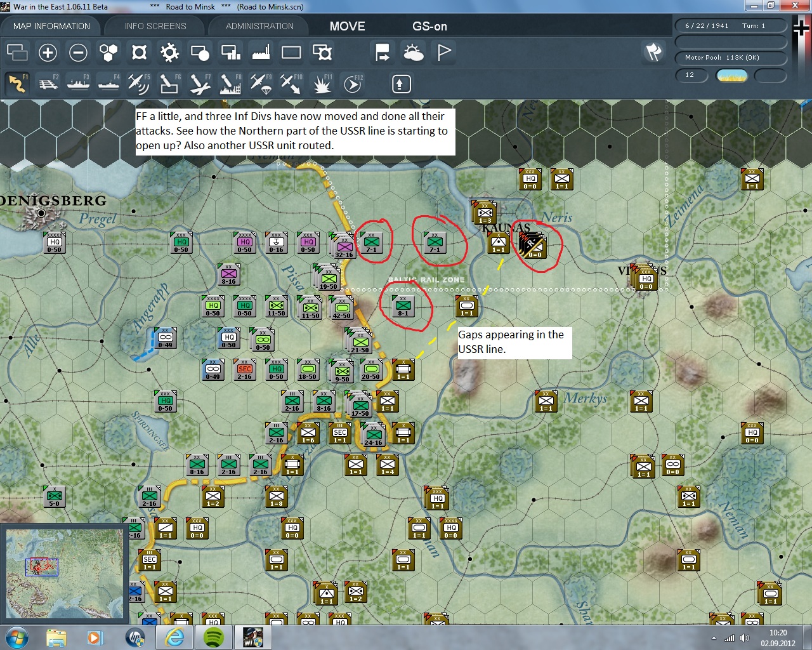Select the F4 ship mode icon
Image resolution: width=812 pixels, height=650 pixels.
[x=108, y=84]
